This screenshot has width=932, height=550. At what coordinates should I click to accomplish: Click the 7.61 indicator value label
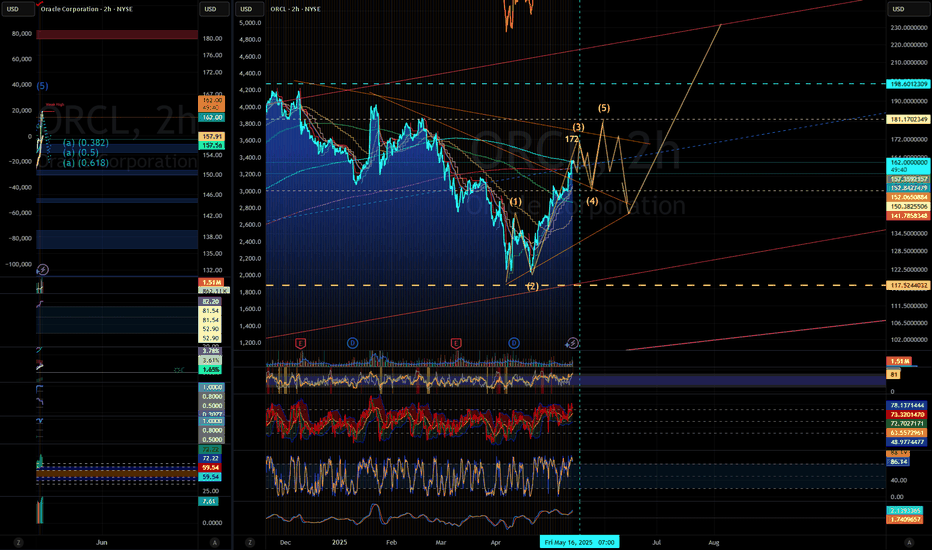point(209,501)
